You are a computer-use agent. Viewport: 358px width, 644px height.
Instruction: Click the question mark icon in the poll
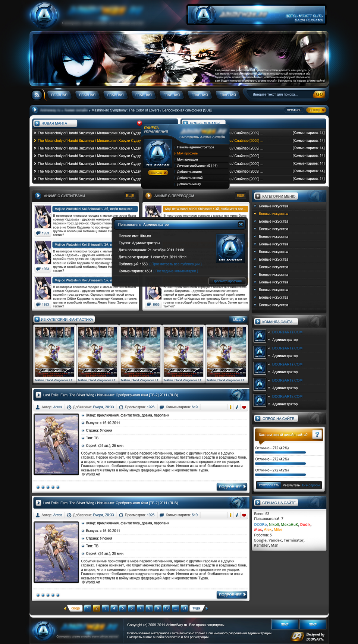317,434
